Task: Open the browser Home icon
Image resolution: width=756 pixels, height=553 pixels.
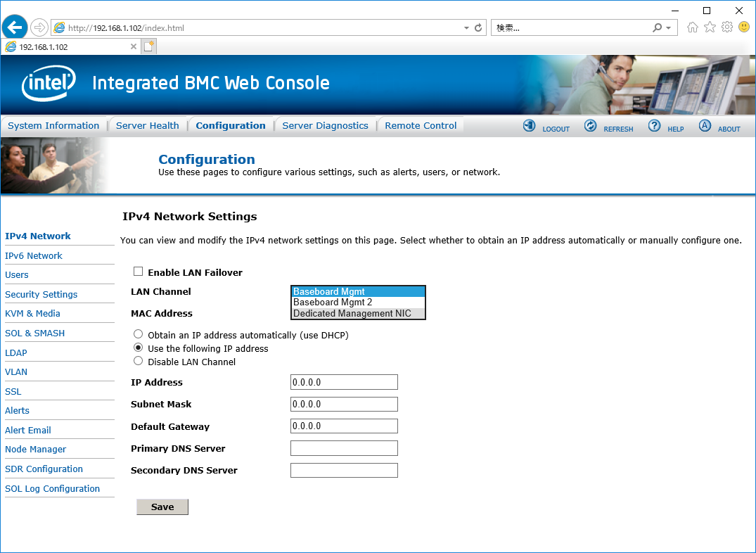Action: (x=693, y=27)
